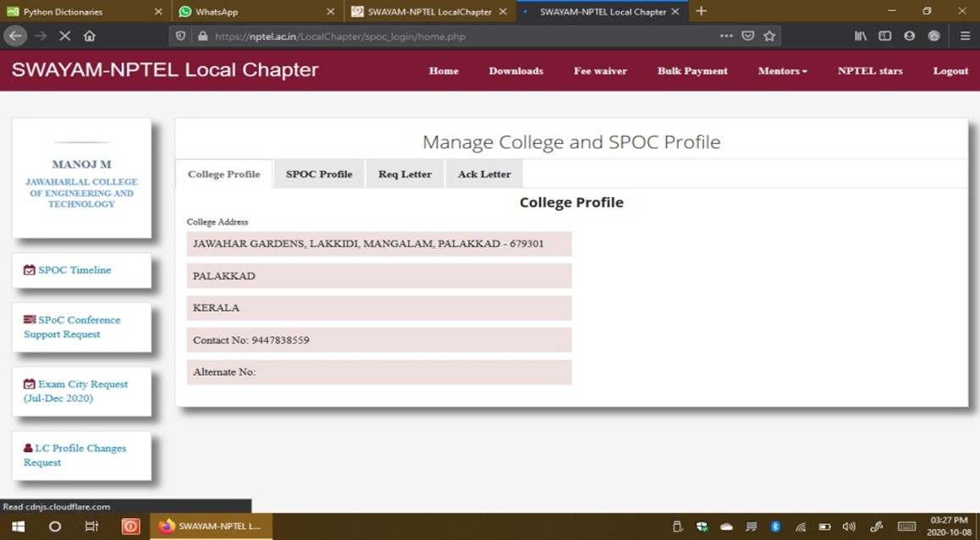Screen dimensions: 980x540
Task: Open Task View on the taskbar
Action: tap(92, 526)
